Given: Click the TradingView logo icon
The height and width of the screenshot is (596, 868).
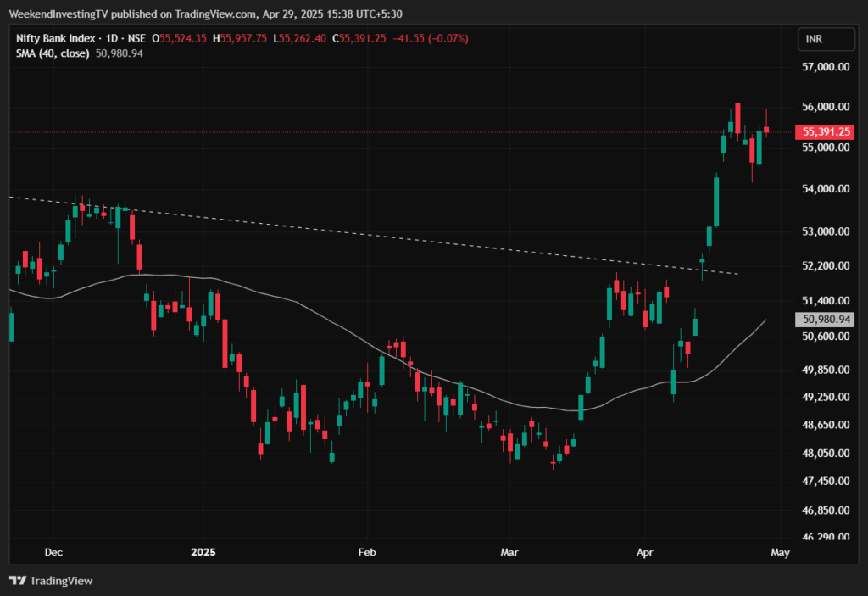Looking at the screenshot, I should click(18, 581).
